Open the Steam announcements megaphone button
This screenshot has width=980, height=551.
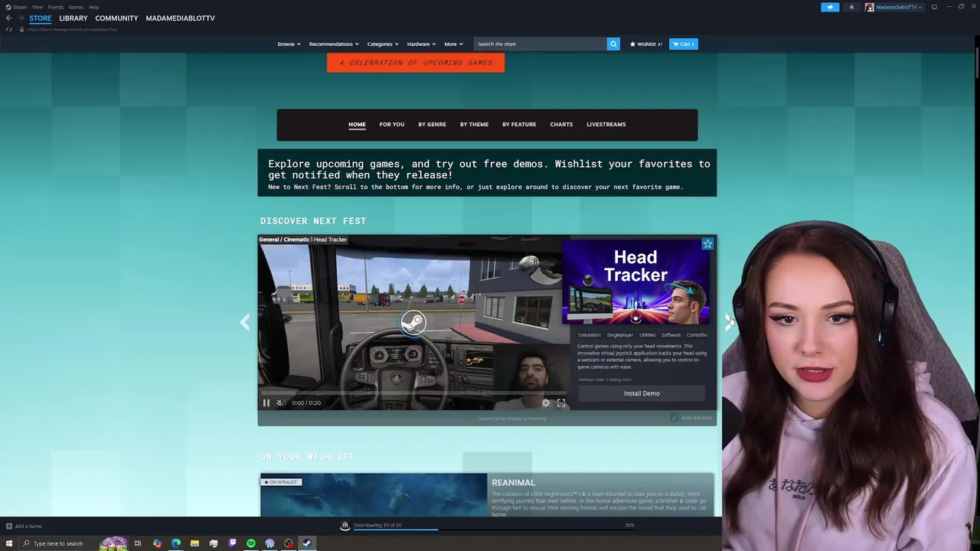[830, 7]
